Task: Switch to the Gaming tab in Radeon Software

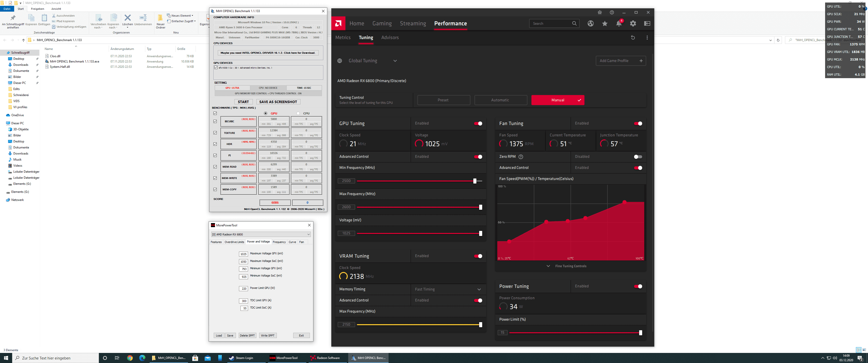Action: coord(382,23)
